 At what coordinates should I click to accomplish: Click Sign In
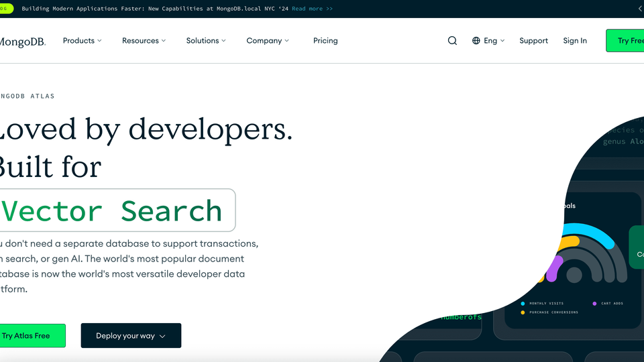575,41
